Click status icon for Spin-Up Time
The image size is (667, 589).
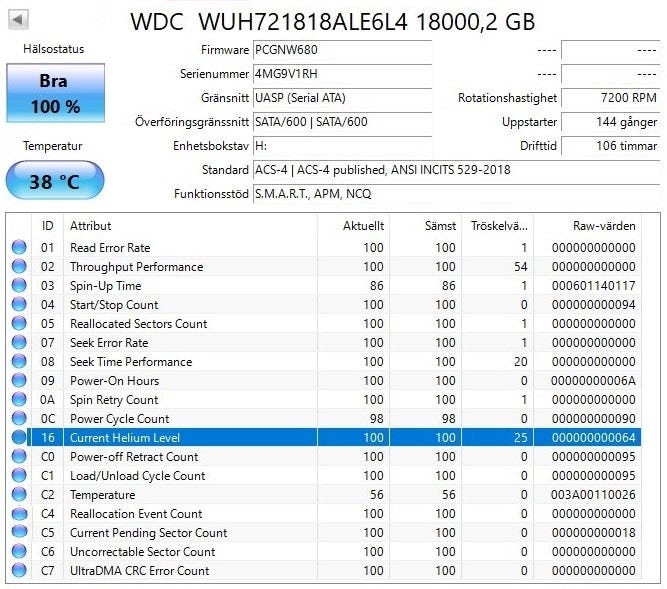19,285
